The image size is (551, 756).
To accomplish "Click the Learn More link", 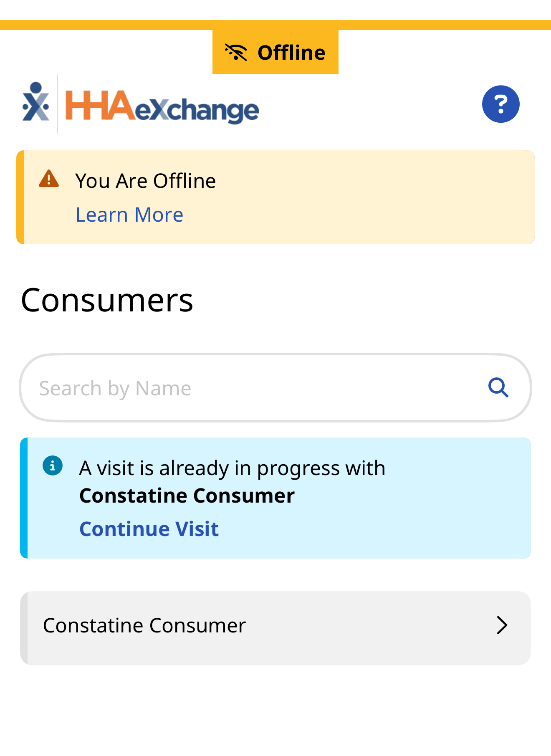I will 129,215.
